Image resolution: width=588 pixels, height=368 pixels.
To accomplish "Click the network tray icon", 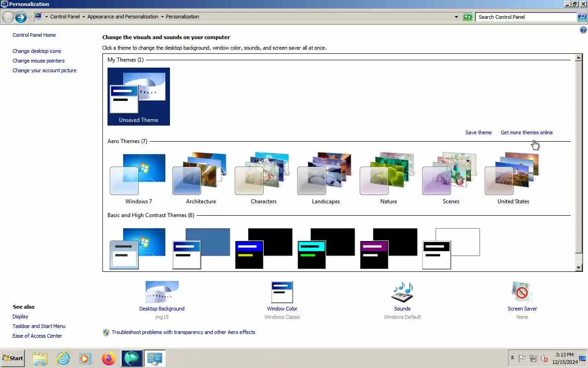I will (x=533, y=358).
